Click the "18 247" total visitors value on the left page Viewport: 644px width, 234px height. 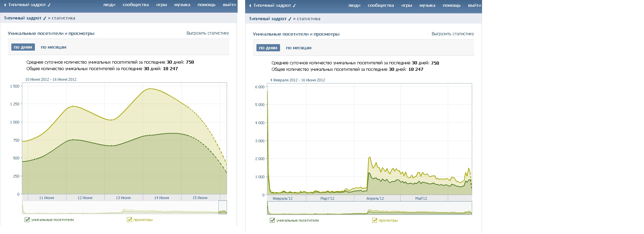tap(171, 68)
